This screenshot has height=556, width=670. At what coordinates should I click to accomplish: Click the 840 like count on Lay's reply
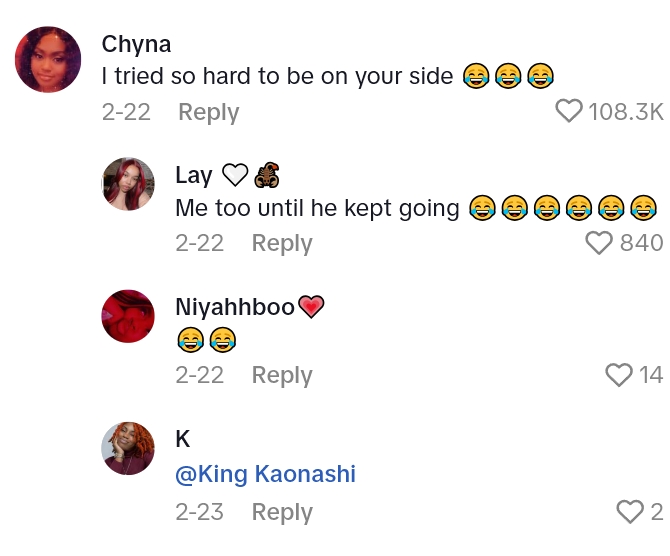(x=641, y=243)
